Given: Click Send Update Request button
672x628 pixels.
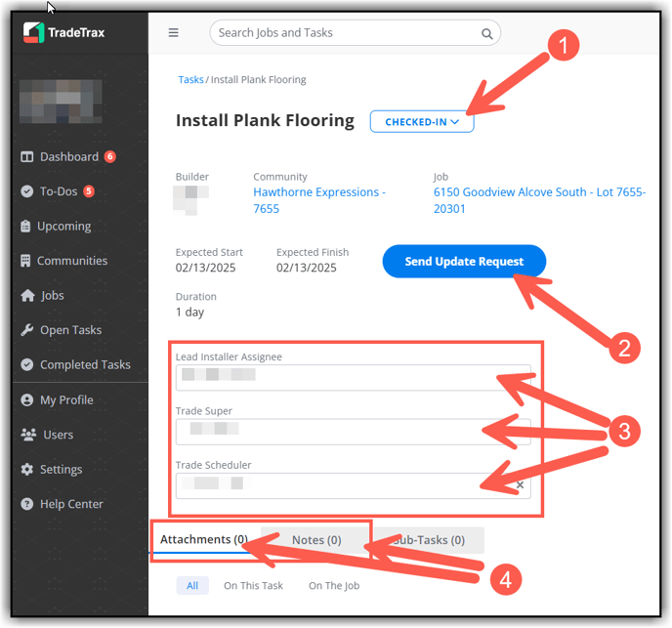Looking at the screenshot, I should pyautogui.click(x=464, y=262).
